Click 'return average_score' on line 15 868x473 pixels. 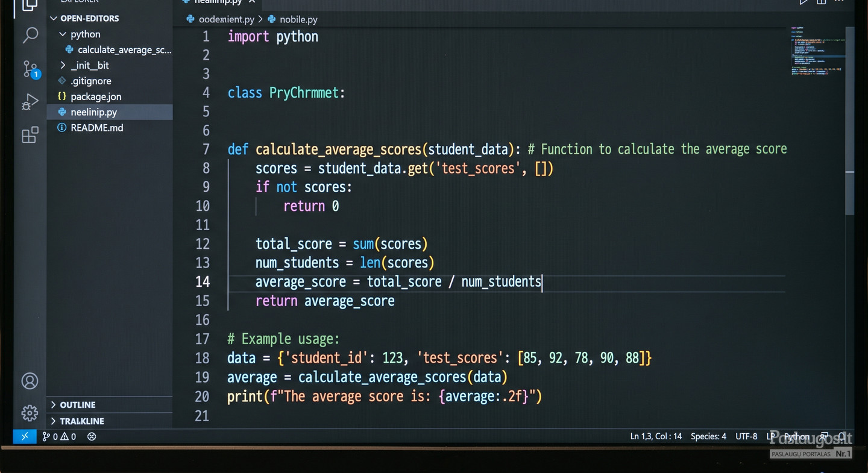325,301
